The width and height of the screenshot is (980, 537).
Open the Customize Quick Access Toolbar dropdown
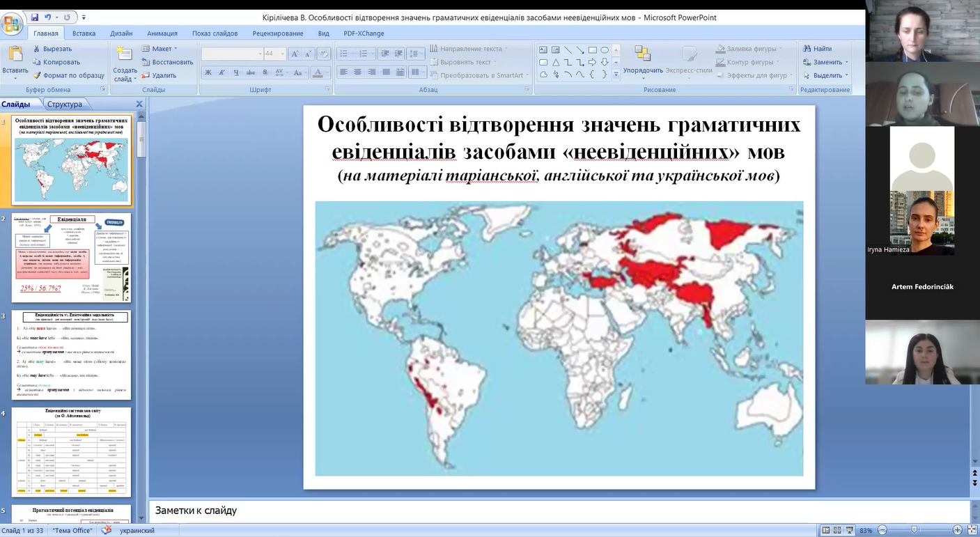(x=84, y=17)
